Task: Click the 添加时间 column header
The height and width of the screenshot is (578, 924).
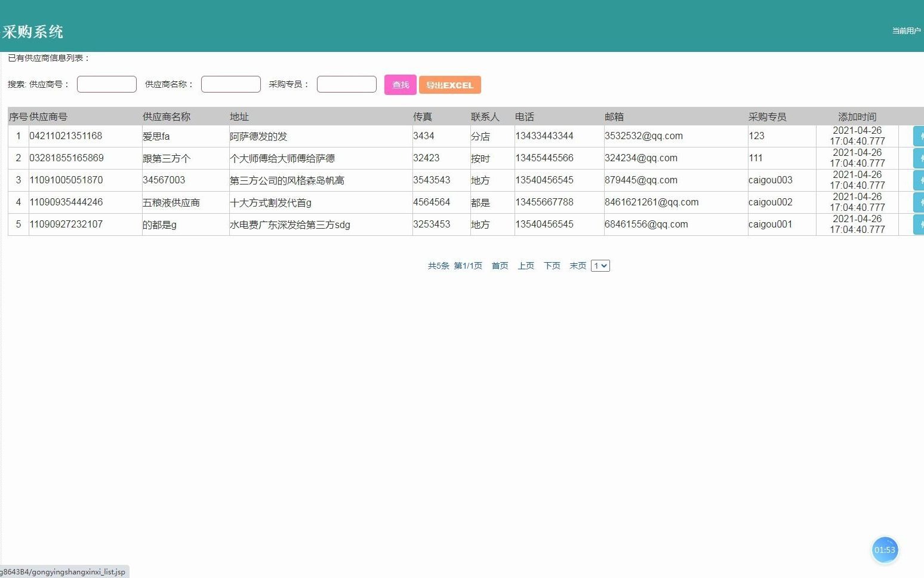Action: (856, 116)
